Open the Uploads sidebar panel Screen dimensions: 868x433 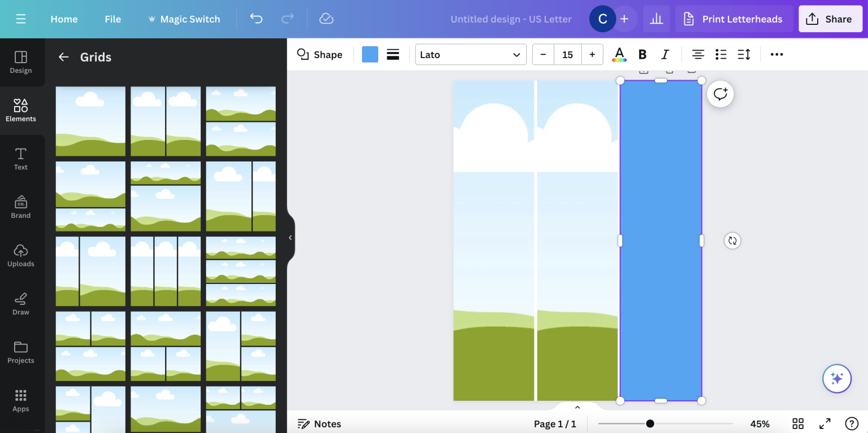pos(21,255)
